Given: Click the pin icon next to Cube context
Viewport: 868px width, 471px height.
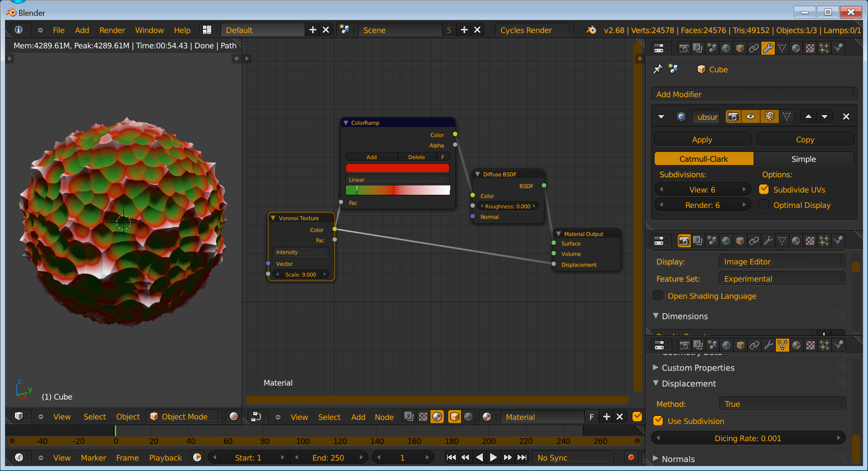Looking at the screenshot, I should click(658, 69).
